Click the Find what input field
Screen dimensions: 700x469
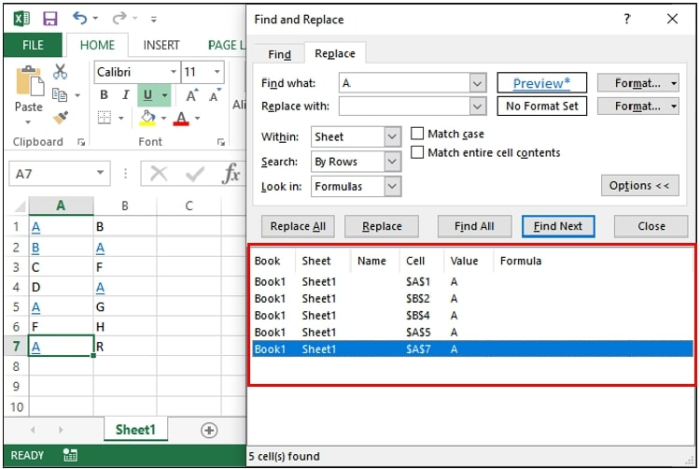tap(404, 83)
